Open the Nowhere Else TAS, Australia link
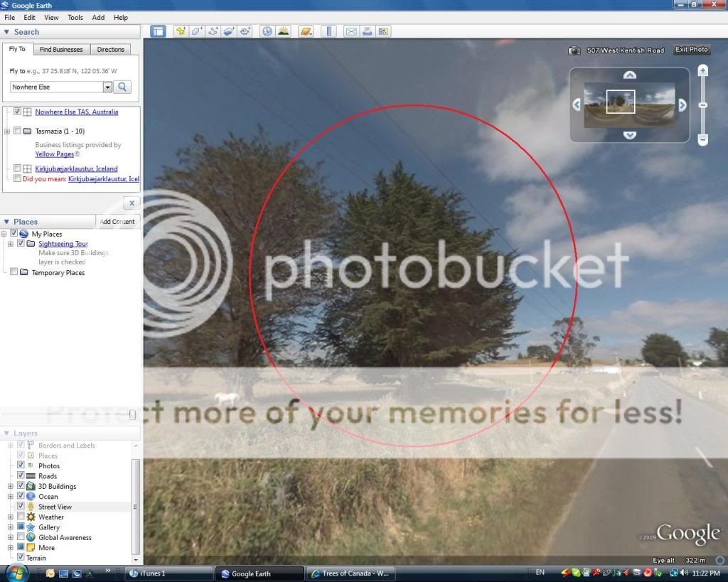 [x=77, y=112]
